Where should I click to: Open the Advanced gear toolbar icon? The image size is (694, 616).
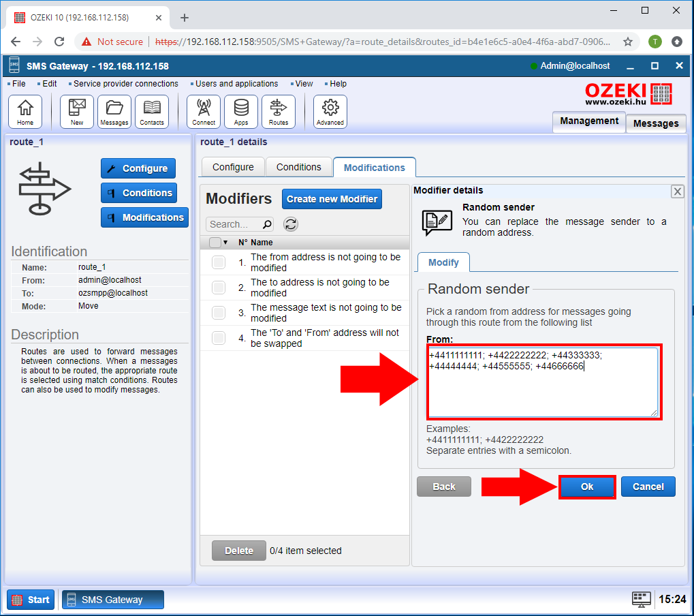[x=330, y=112]
